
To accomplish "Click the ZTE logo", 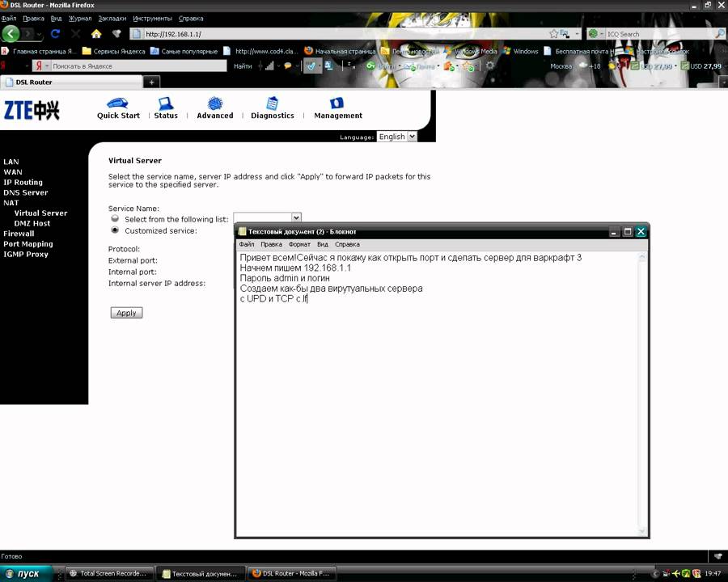I will (x=32, y=111).
